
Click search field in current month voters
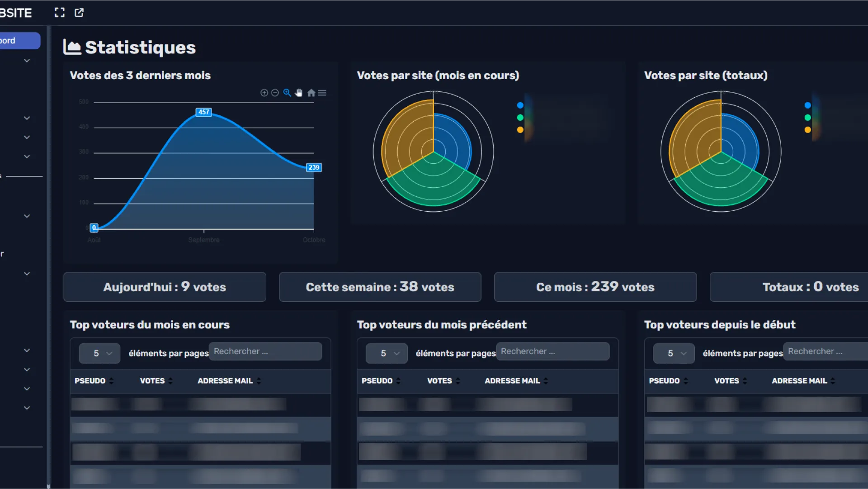tap(265, 351)
